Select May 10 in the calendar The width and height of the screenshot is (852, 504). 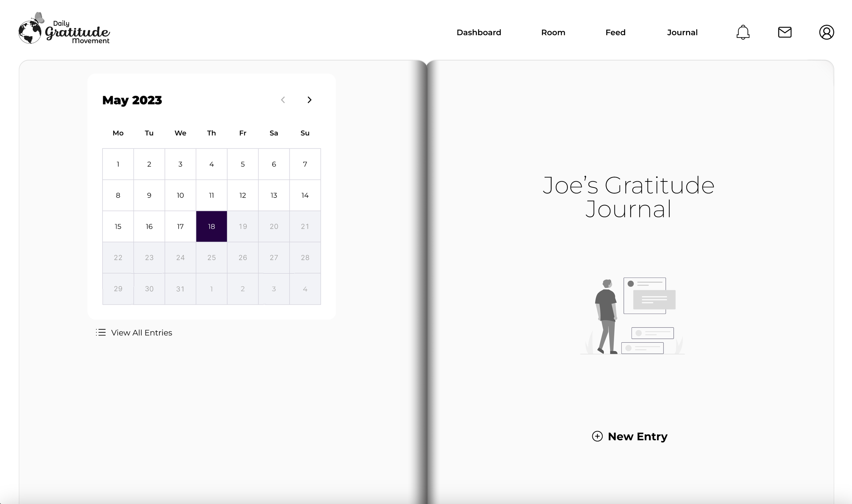click(180, 195)
